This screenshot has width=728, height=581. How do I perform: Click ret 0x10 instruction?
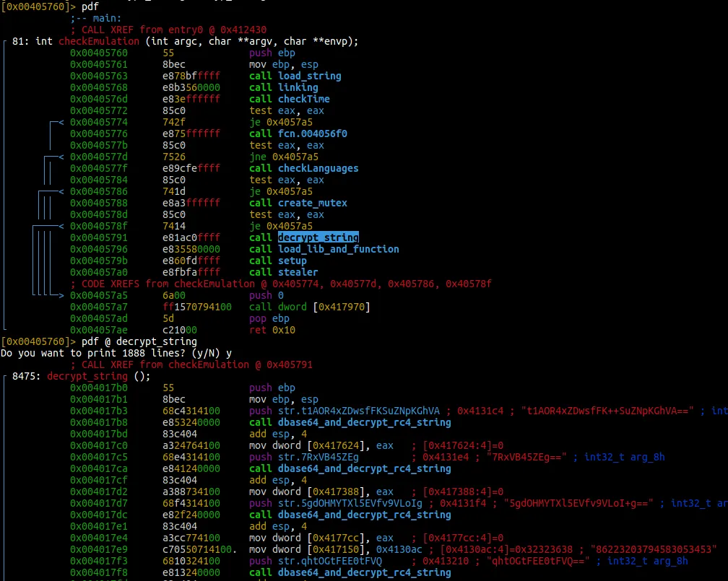[272, 331]
